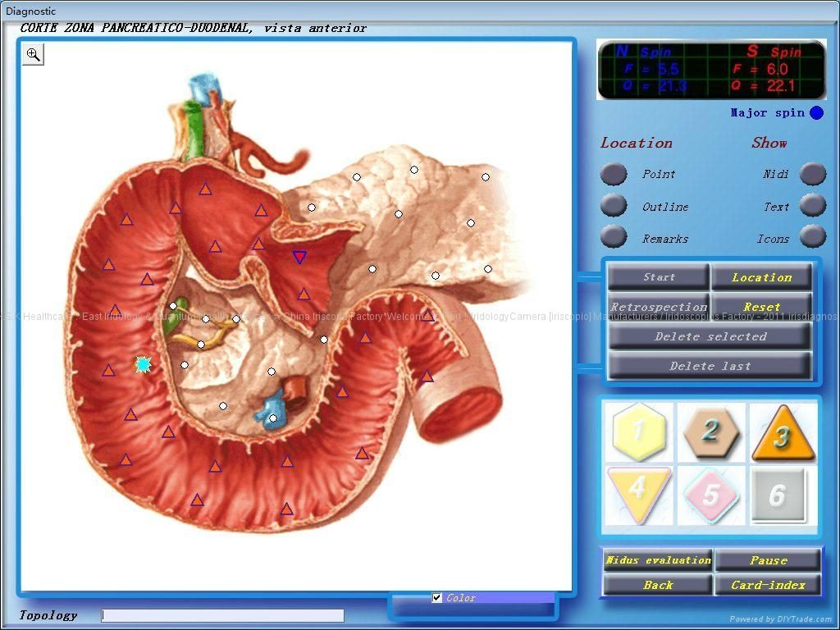This screenshot has height=630, width=840.
Task: Toggle the Color checkbox
Action: pyautogui.click(x=437, y=598)
